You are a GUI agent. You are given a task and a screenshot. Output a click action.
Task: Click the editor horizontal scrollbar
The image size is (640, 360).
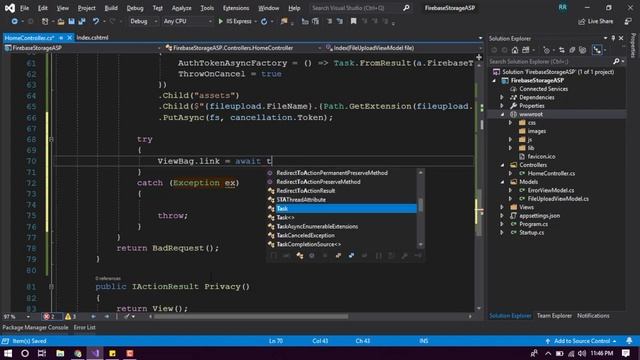pyautogui.click(x=251, y=316)
